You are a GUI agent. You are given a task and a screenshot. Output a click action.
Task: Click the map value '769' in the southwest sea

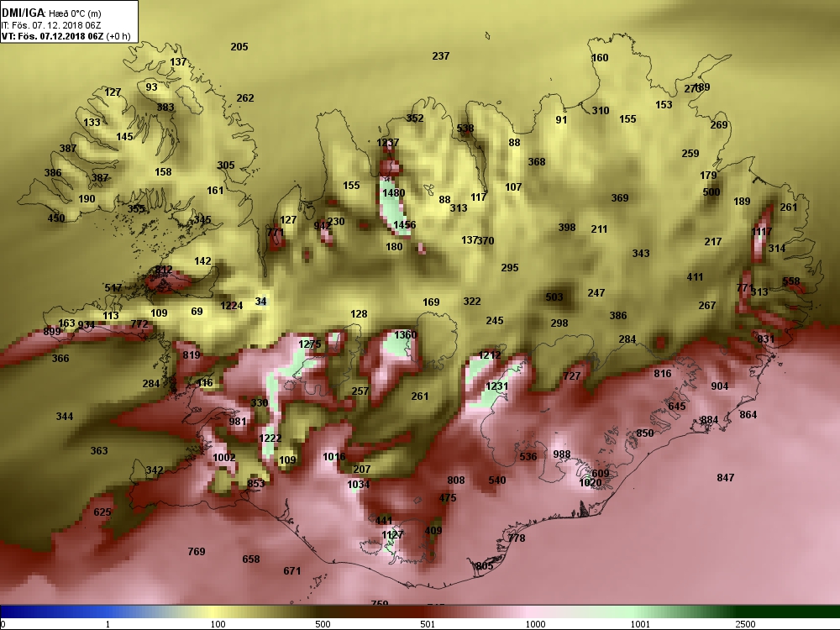[197, 552]
